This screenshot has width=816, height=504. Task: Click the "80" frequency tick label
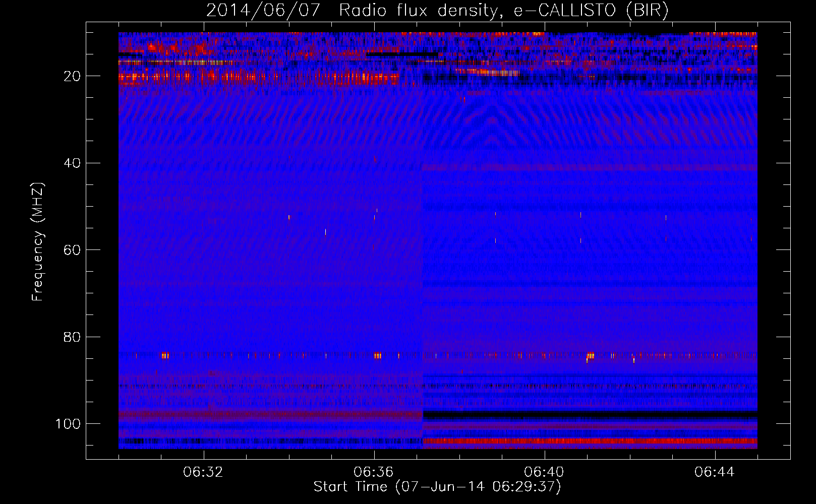pos(73,337)
